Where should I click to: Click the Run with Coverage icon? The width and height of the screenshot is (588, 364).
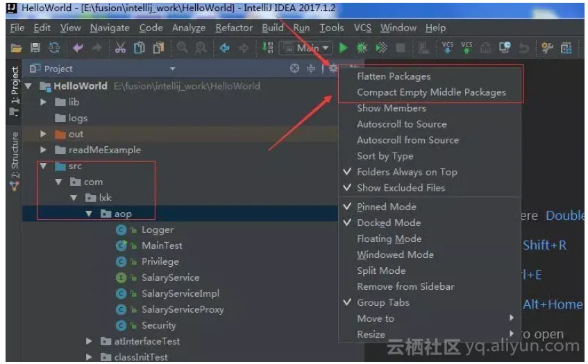click(381, 48)
